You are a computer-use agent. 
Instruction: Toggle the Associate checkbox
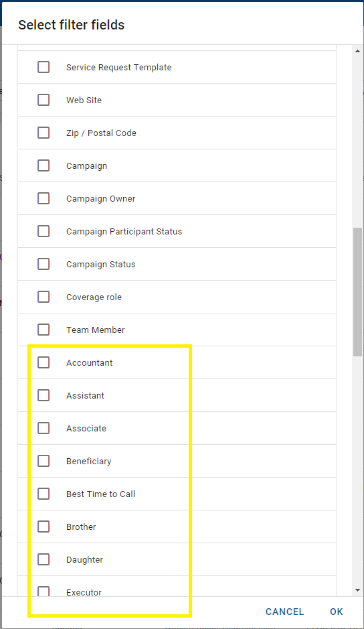click(x=43, y=428)
